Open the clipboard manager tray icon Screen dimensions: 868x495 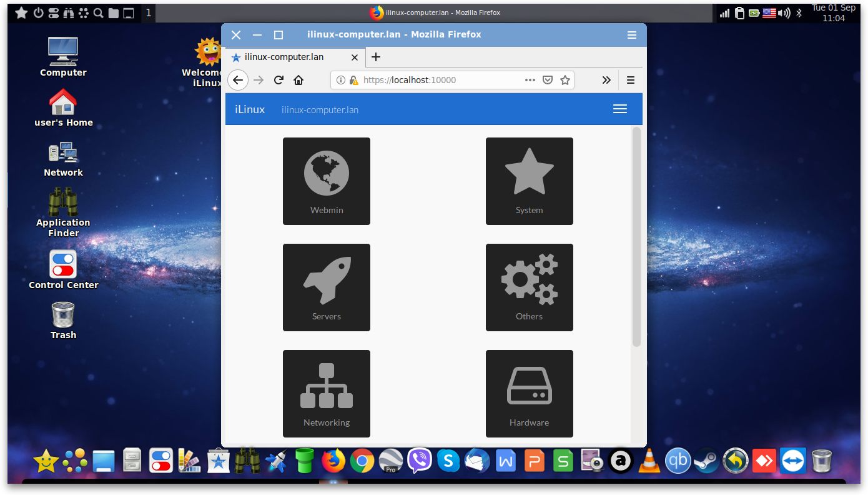[x=740, y=13]
